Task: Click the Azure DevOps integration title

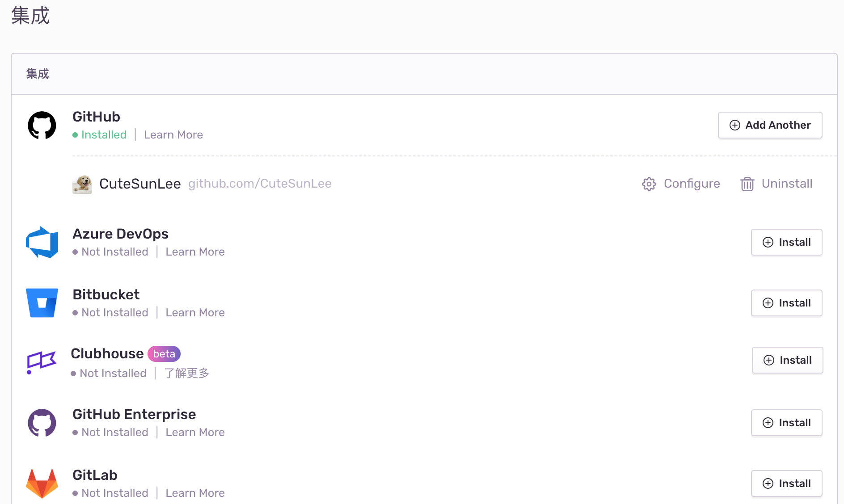Action: (x=120, y=234)
